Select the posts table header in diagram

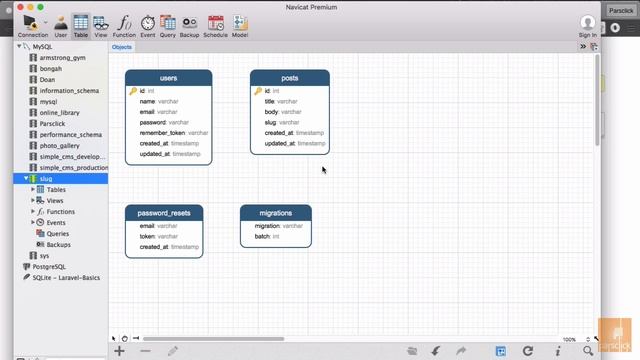click(290, 78)
